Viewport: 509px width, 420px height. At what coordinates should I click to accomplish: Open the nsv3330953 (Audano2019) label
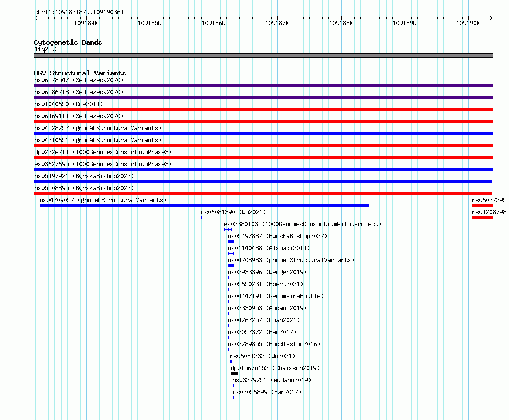(267, 308)
